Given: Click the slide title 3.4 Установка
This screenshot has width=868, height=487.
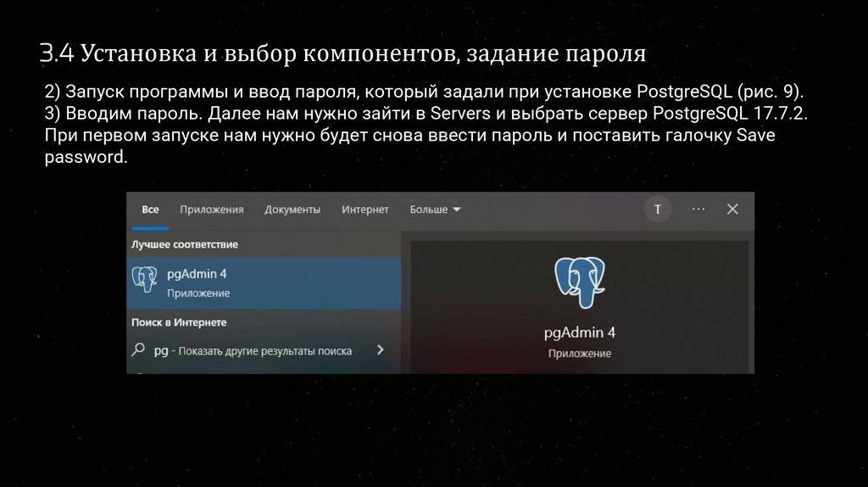Looking at the screenshot, I should click(342, 53).
